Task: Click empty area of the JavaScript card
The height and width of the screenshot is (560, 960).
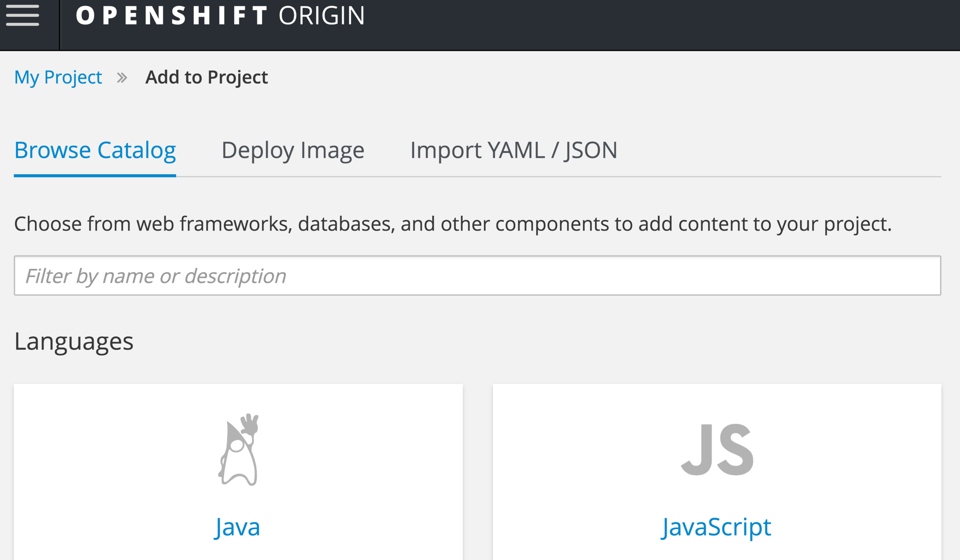Action: click(x=851, y=456)
